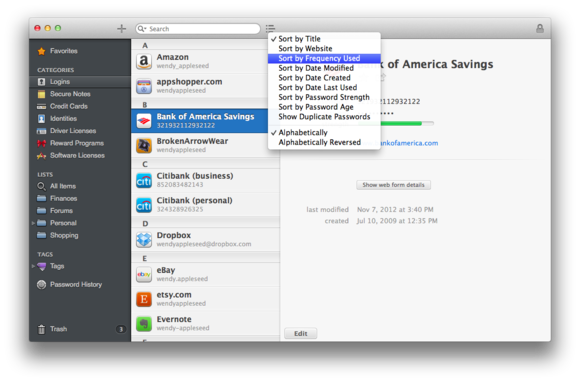Click the password strength bar

(x=407, y=124)
